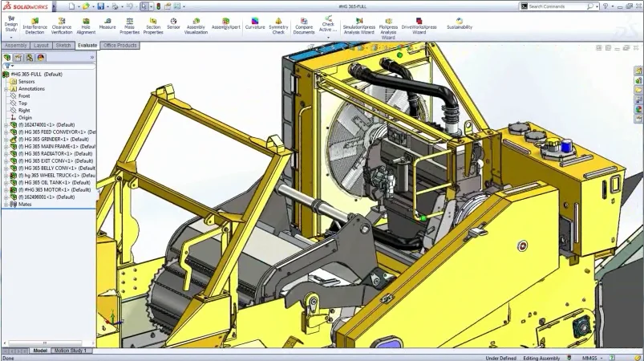Open the Section Properties tool
Viewport: 644px width, 361px height.
click(x=153, y=24)
